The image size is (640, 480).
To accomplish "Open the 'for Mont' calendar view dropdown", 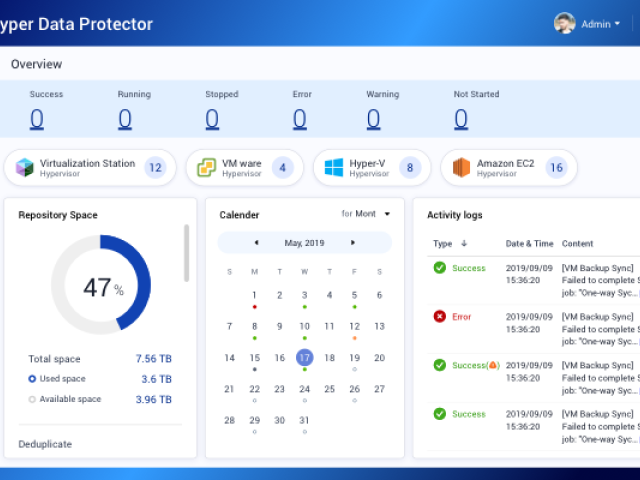I will click(365, 213).
